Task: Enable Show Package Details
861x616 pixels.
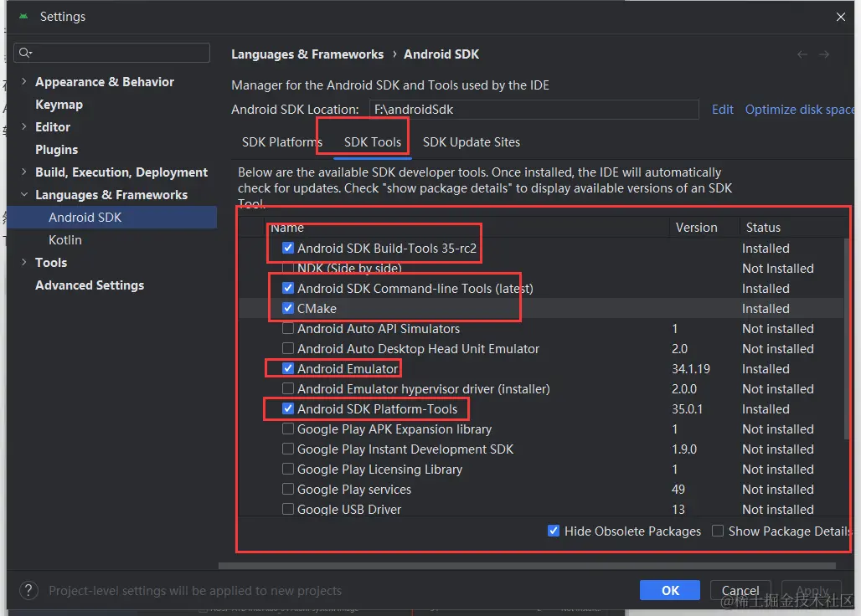Action: [x=717, y=531]
